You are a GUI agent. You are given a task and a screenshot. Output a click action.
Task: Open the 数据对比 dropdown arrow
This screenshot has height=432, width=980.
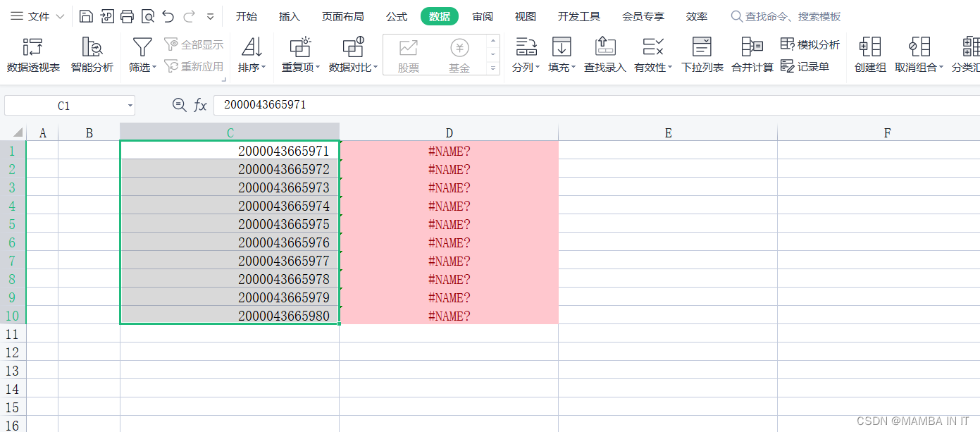tap(376, 68)
